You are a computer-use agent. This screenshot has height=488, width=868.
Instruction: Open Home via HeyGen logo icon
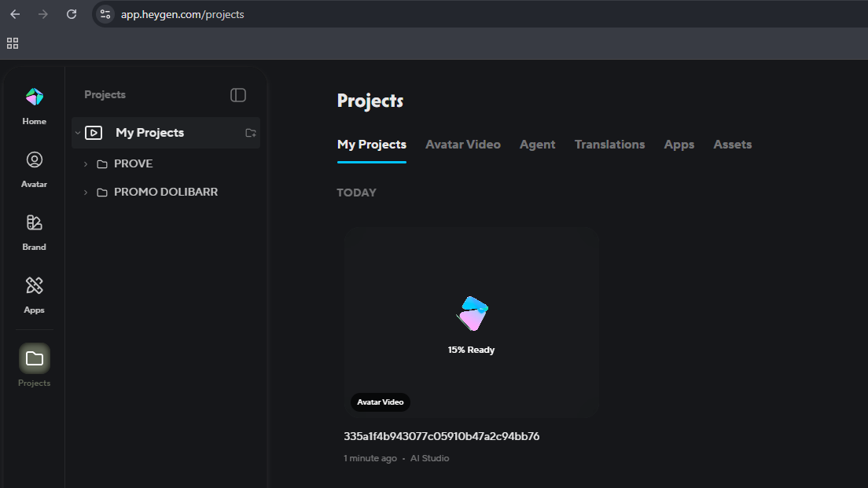click(x=35, y=97)
